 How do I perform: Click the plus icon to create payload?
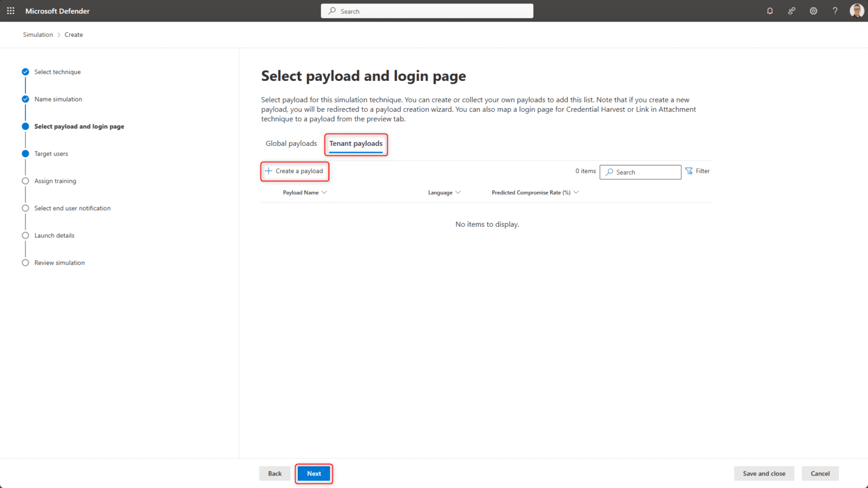pos(268,171)
